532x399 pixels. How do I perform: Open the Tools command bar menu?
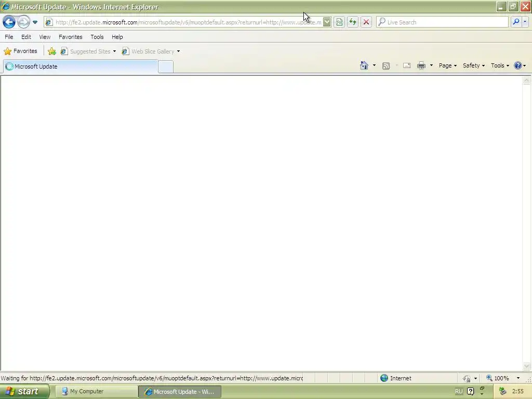pos(500,65)
